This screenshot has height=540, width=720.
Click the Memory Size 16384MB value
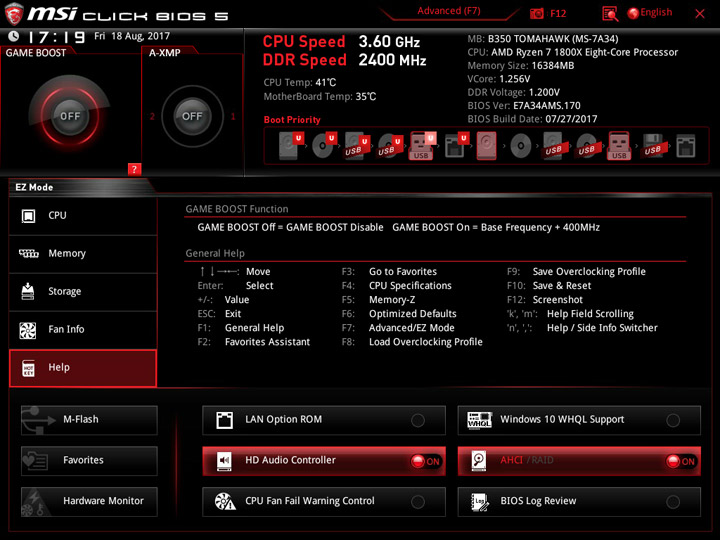[x=553, y=66]
